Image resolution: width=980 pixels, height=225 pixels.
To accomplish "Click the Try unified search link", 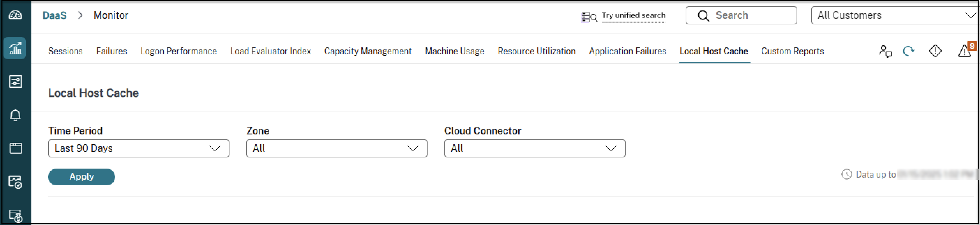I will pos(633,16).
